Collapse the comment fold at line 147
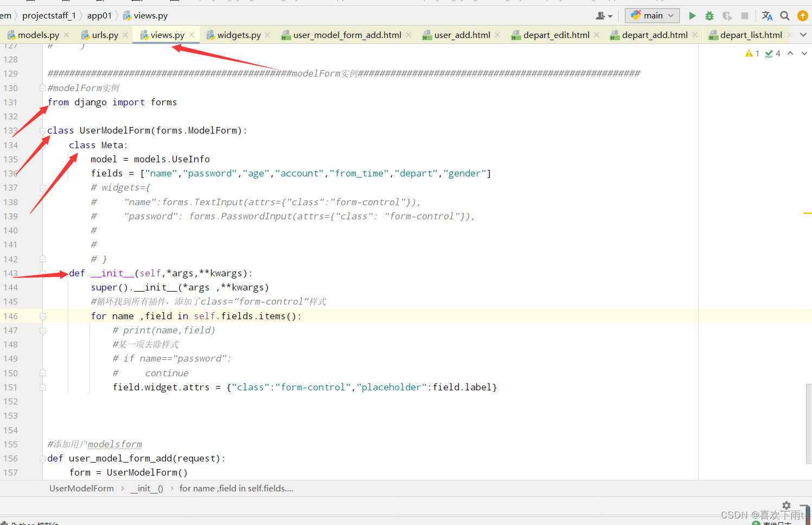Viewport: 812px width, 525px height. [43, 330]
